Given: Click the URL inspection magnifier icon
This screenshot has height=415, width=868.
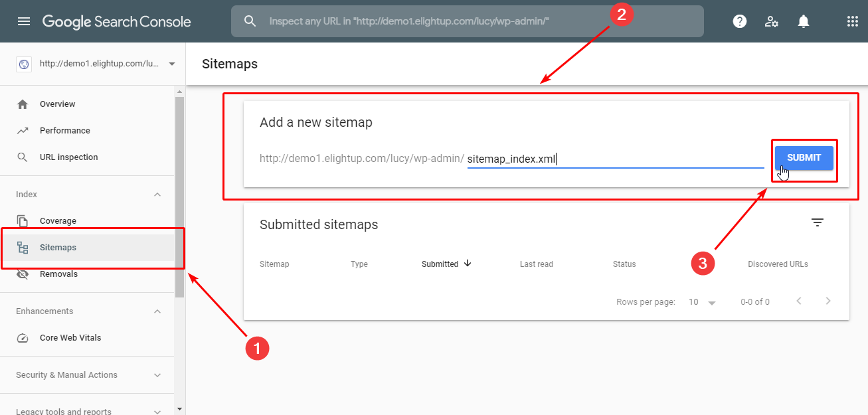Looking at the screenshot, I should [23, 157].
